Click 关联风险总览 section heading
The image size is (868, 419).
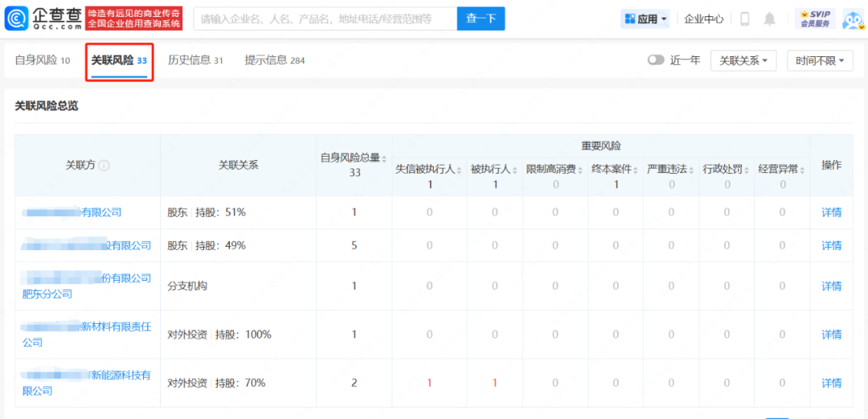tap(47, 106)
